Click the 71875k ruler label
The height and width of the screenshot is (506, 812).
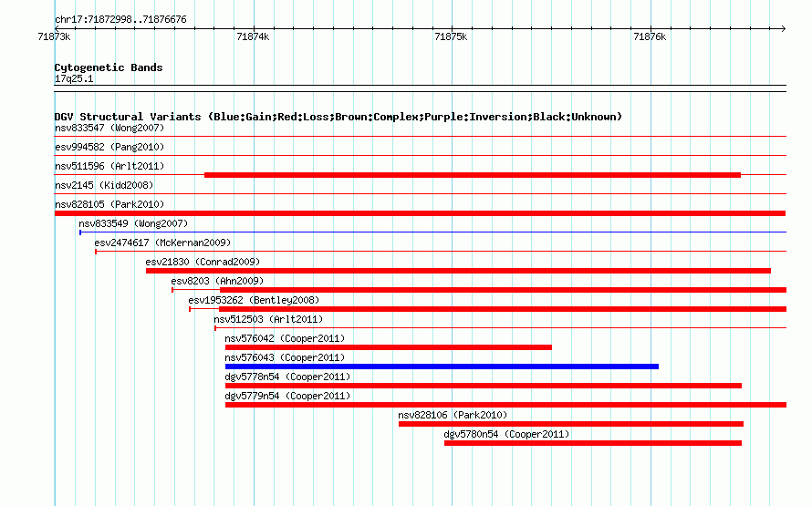(x=451, y=36)
